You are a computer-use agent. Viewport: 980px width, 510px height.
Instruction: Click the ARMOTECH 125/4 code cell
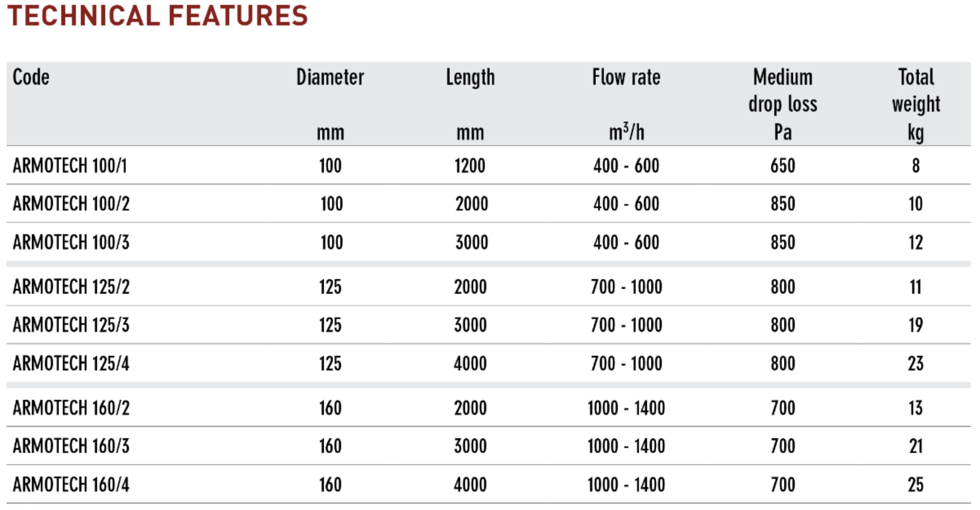click(x=71, y=363)
